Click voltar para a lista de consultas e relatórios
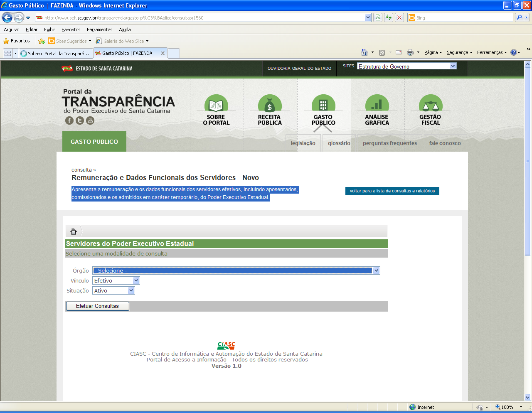 392,191
